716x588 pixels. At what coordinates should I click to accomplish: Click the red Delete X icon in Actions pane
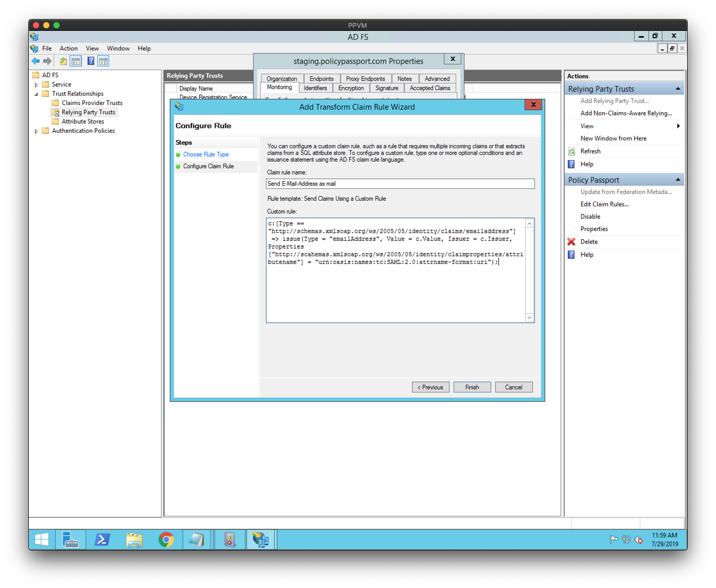(x=571, y=242)
